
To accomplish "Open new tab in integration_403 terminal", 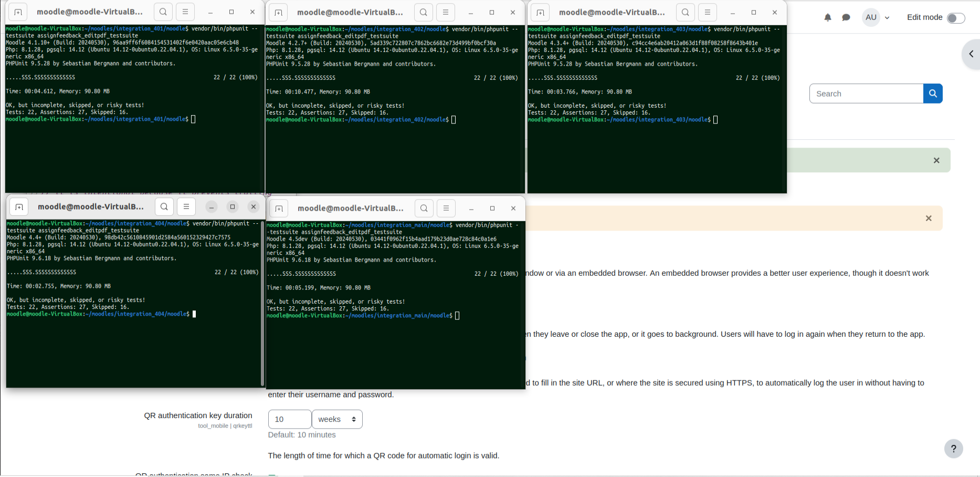I will tap(540, 13).
